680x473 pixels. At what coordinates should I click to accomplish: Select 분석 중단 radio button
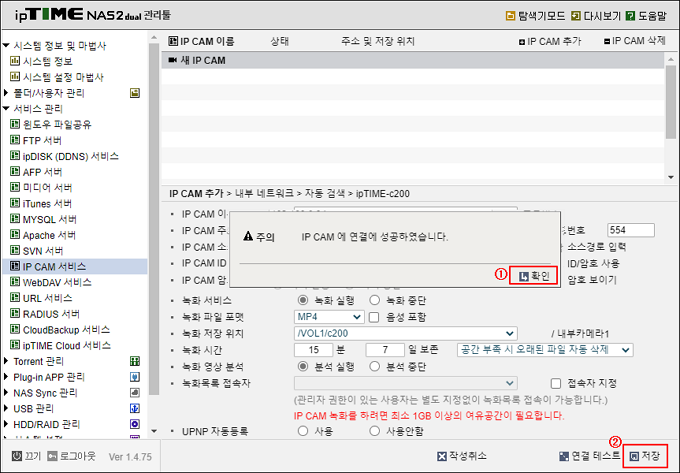[374, 367]
